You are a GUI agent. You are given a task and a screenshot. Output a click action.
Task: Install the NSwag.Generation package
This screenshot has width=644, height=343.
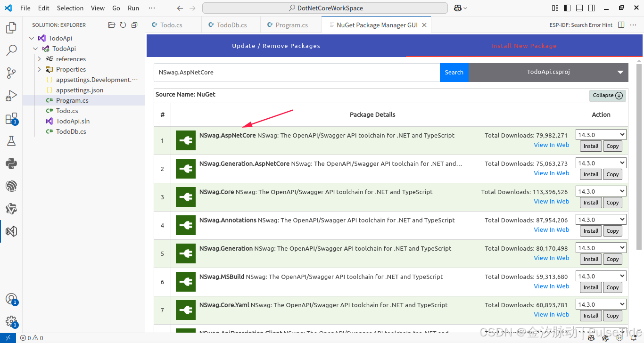pos(591,259)
